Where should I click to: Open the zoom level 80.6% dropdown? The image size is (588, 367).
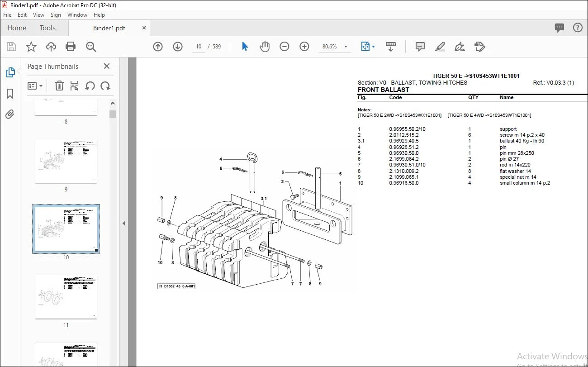click(x=335, y=47)
